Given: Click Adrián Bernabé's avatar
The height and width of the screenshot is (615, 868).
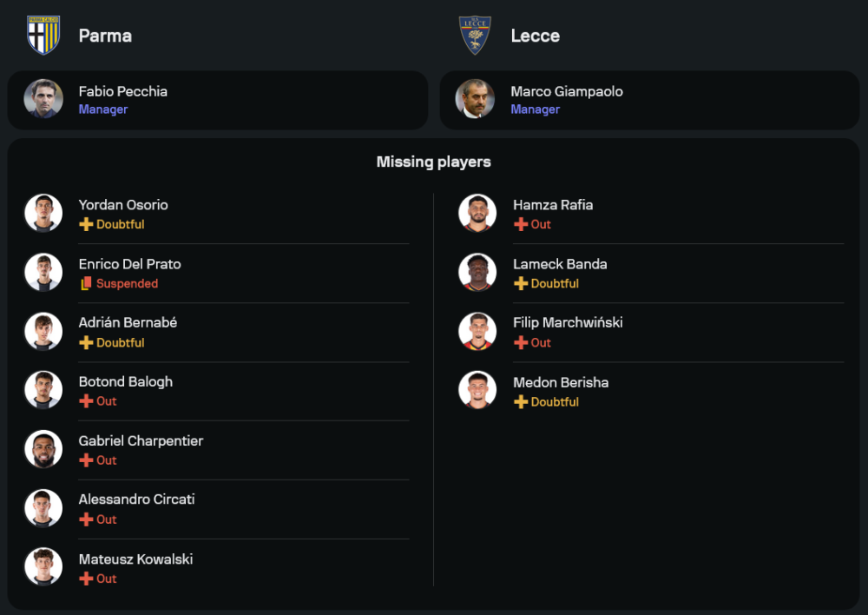Looking at the screenshot, I should [x=43, y=331].
